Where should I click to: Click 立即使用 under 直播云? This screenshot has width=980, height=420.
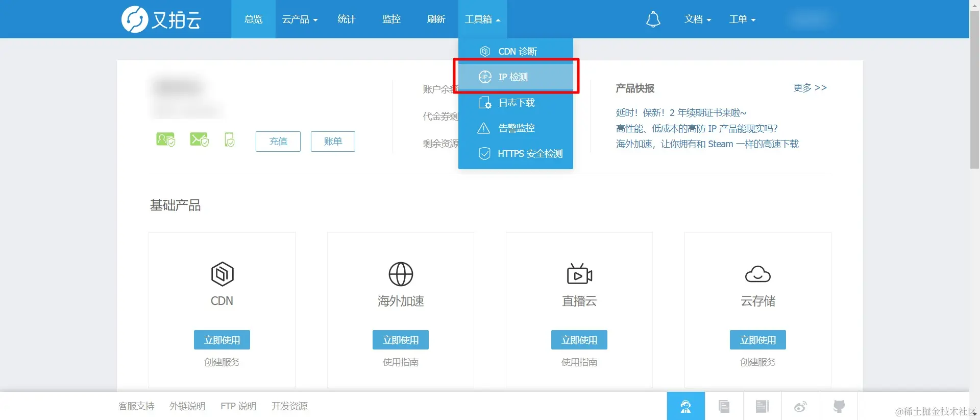click(x=579, y=340)
